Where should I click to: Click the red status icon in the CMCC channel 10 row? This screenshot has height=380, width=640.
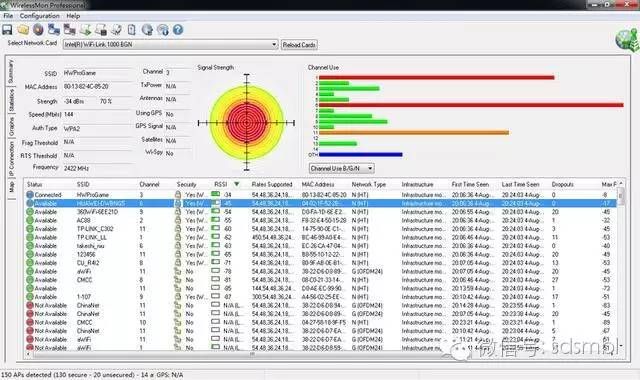click(30, 322)
